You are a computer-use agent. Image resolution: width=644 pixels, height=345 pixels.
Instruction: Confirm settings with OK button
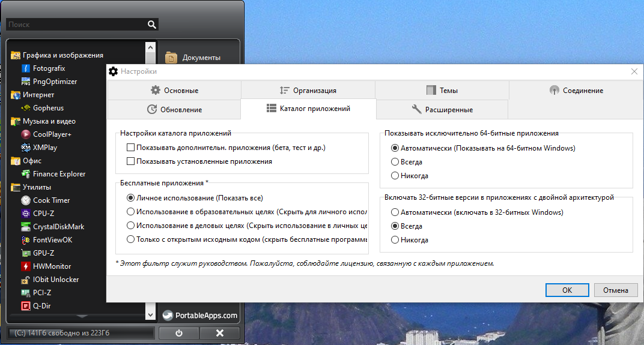[567, 290]
